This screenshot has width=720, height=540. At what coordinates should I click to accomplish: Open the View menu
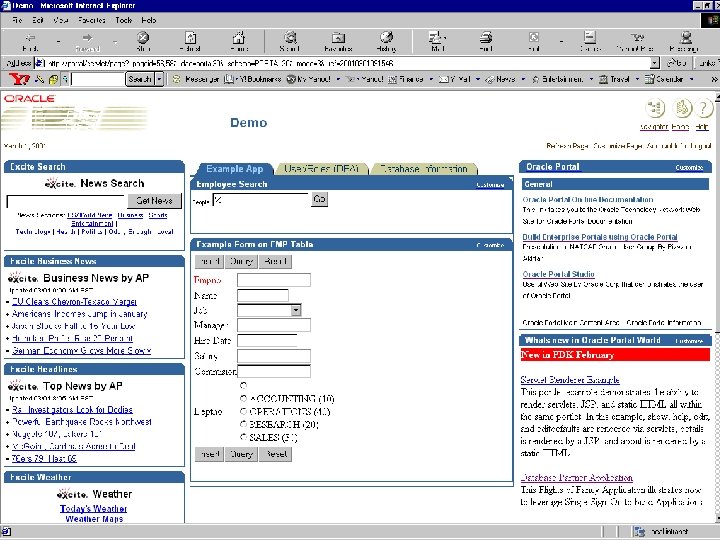[x=61, y=20]
